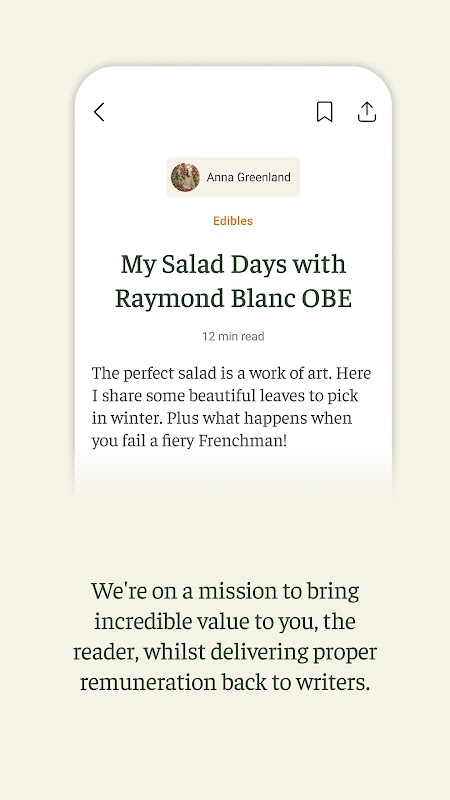Tap 'in winter. Plus what happens' line
This screenshot has height=800, width=450.
pos(222,418)
